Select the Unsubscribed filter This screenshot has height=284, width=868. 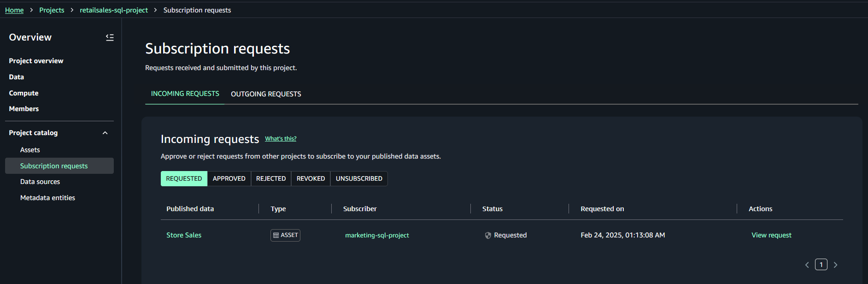pos(359,178)
